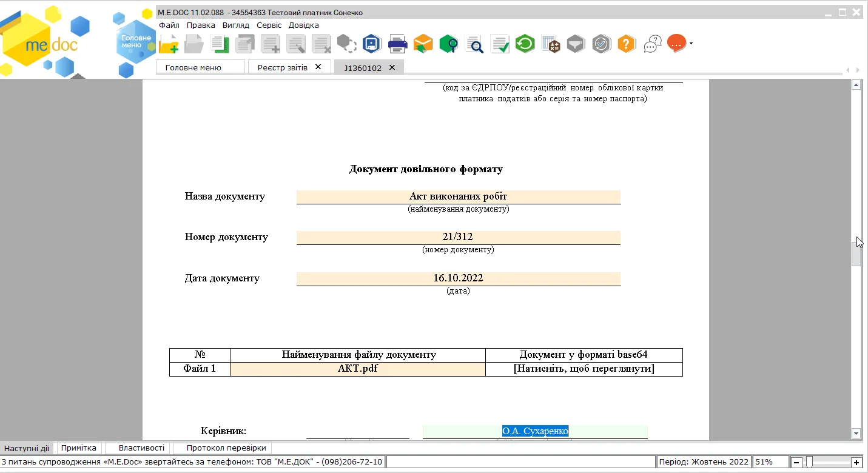868x473 pixels.
Task: Click the grayed open document folder icon
Action: 194,44
